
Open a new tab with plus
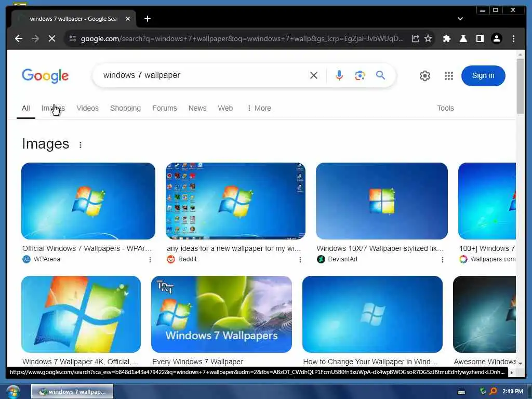pyautogui.click(x=147, y=19)
